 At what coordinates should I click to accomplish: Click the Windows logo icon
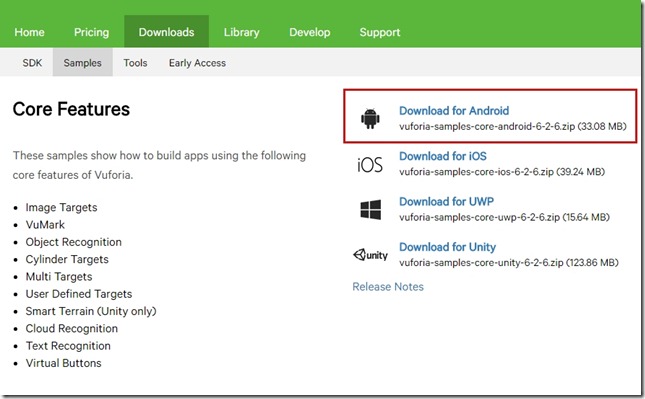[x=371, y=210]
